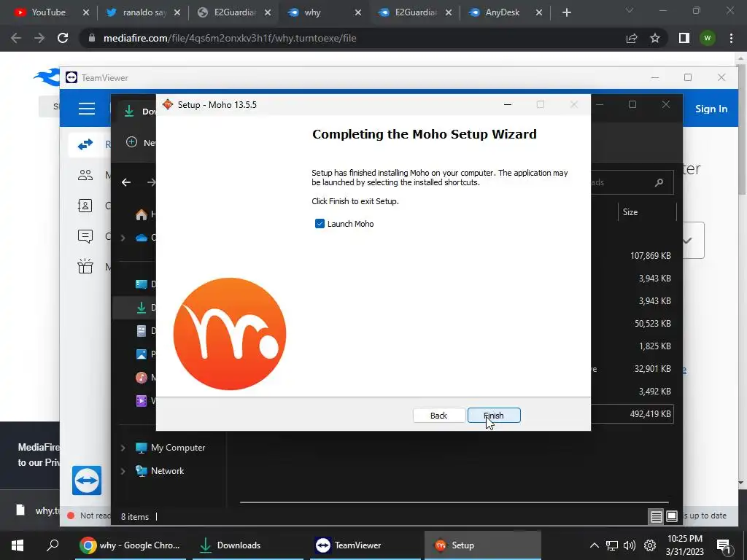Image resolution: width=747 pixels, height=560 pixels.
Task: Share this page icon in address bar
Action: [x=632, y=38]
